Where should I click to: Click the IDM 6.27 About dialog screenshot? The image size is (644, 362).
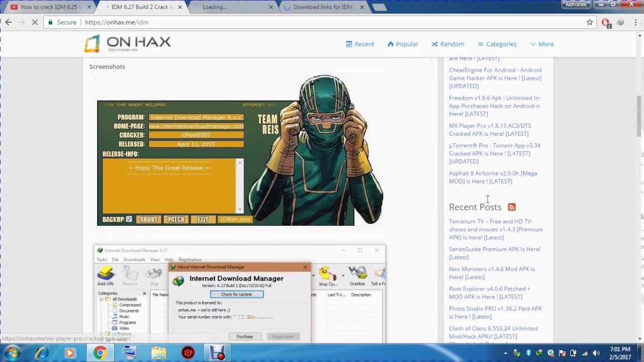[239, 294]
